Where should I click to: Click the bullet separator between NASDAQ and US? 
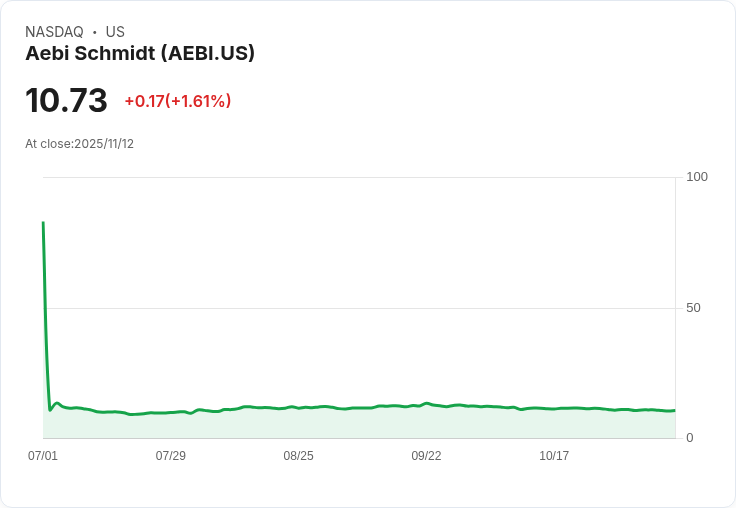95,32
